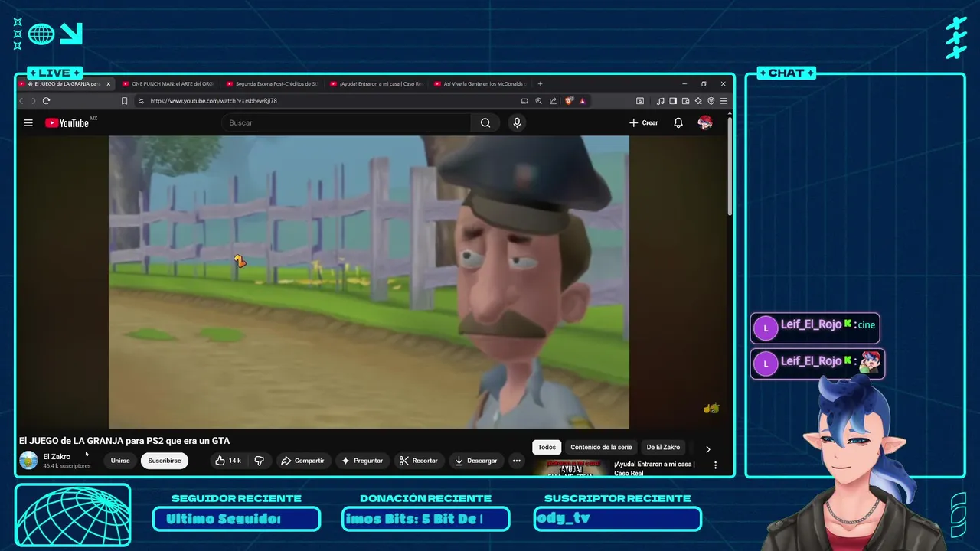The height and width of the screenshot is (551, 980).
Task: Go to the YouTube home logo
Action: pos(67,123)
